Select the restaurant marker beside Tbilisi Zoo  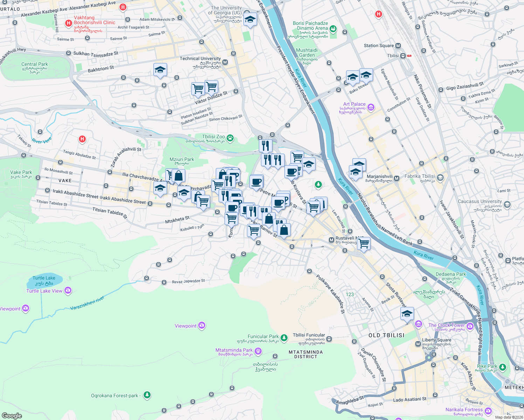[266, 145]
